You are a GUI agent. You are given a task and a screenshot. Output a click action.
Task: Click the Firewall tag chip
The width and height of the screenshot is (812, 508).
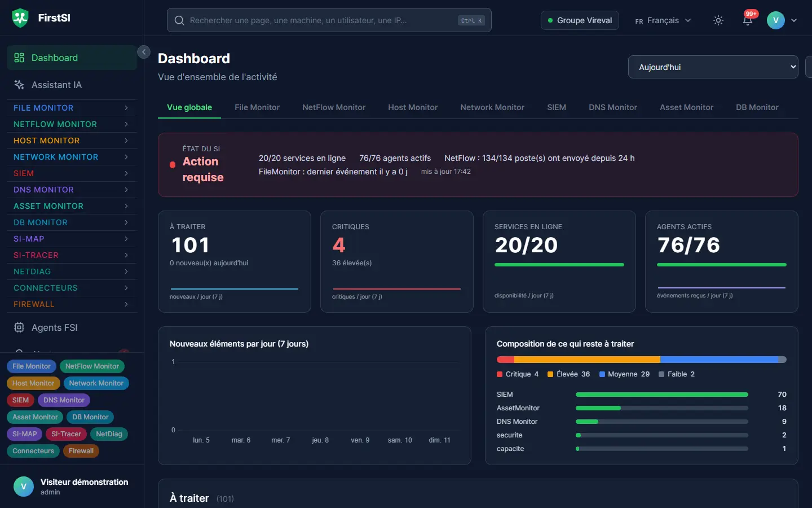(81, 451)
